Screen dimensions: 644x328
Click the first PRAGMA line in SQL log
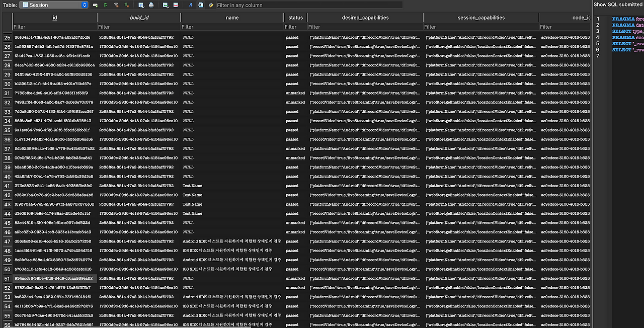(628, 19)
